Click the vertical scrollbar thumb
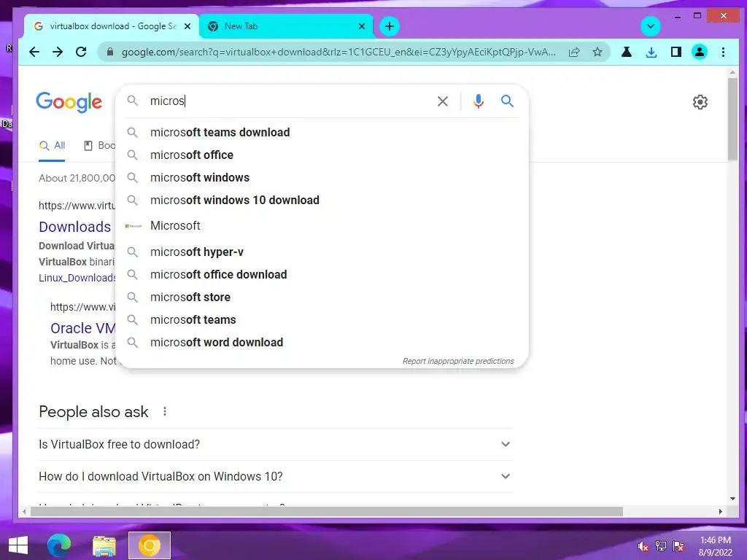This screenshot has height=560, width=747. 732,119
